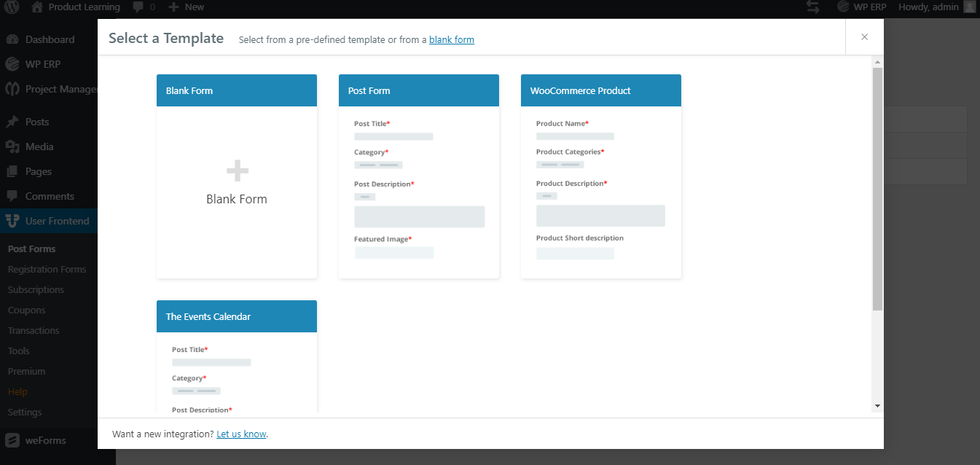The width and height of the screenshot is (980, 465).
Task: Open Settings submenu item
Action: pos(25,412)
